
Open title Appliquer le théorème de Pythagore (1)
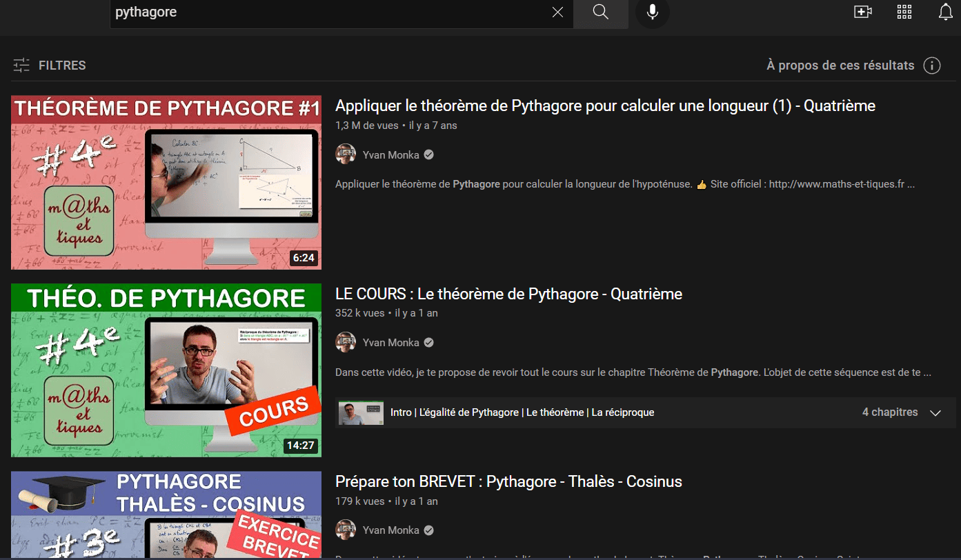[605, 106]
